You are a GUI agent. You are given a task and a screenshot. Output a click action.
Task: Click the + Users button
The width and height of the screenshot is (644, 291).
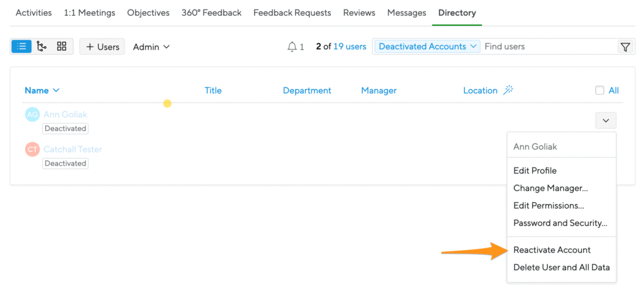pos(103,47)
